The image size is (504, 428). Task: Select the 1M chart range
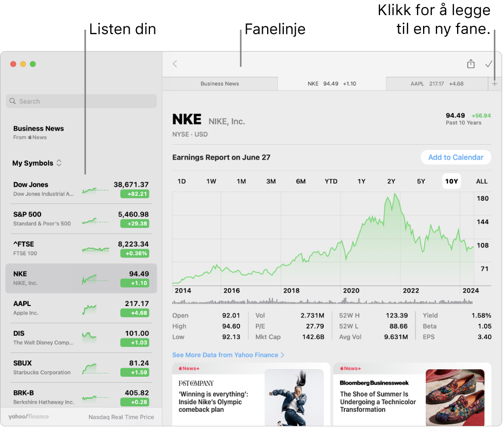coord(241,181)
